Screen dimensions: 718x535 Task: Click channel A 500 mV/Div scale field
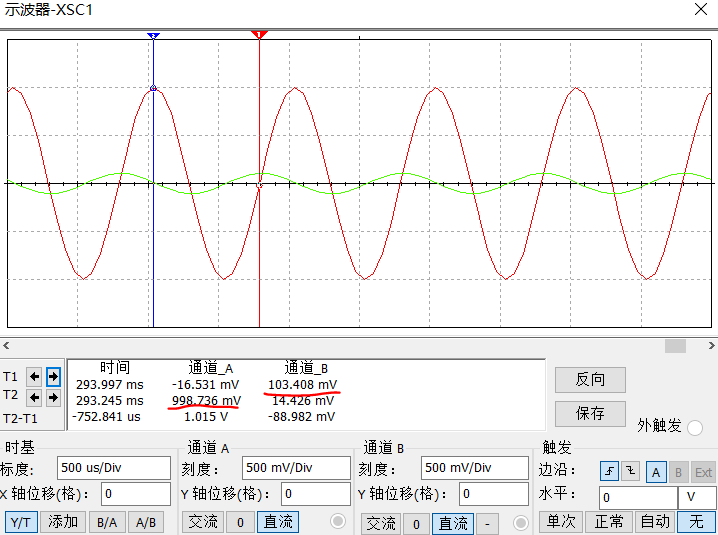click(x=296, y=468)
